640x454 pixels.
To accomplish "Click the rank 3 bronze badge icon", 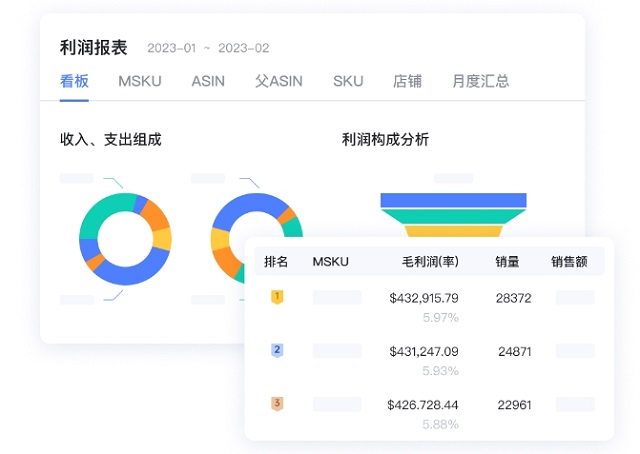I will click(277, 404).
